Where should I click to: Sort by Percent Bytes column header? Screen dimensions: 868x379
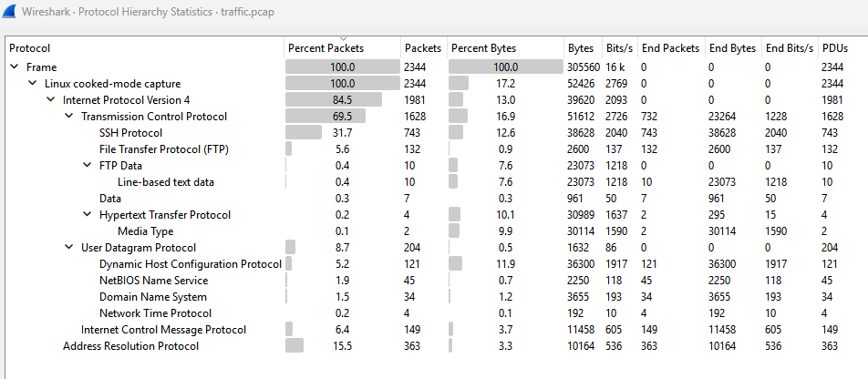(483, 48)
